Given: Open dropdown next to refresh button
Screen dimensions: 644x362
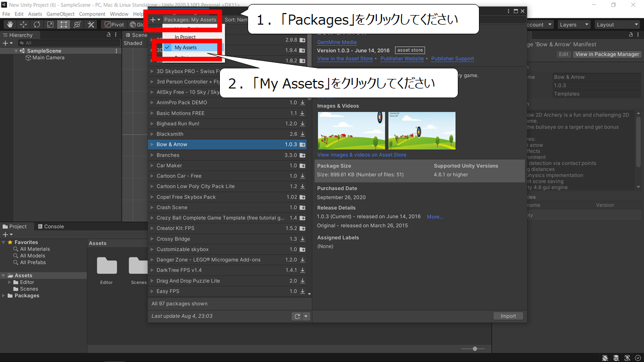Looking at the screenshot, I should coord(306,316).
